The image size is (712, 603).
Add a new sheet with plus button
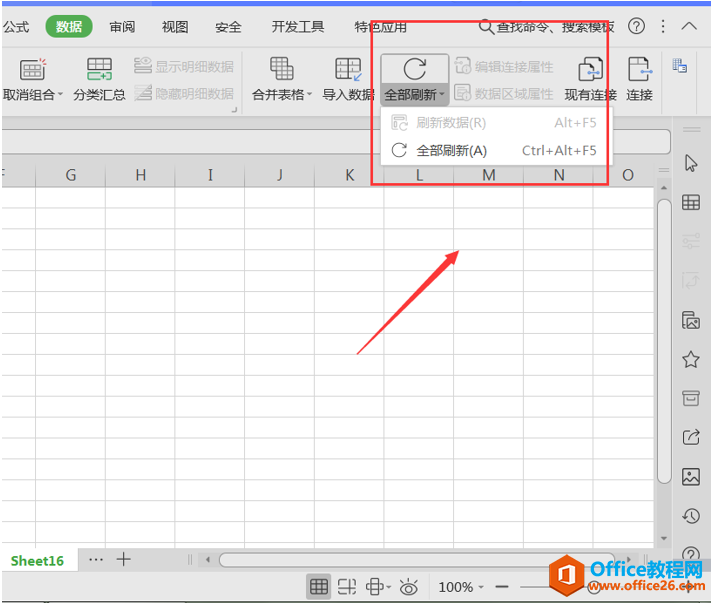(124, 559)
